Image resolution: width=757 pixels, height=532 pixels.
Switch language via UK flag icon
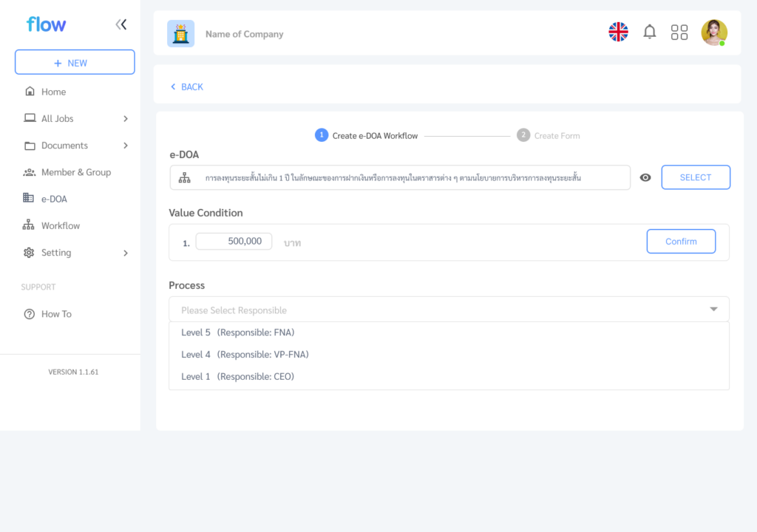tap(619, 32)
